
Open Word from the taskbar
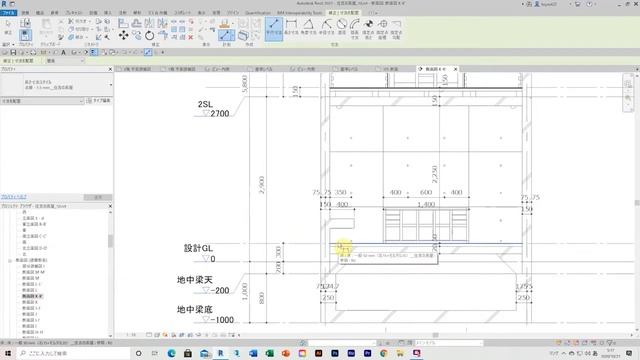click(x=253, y=353)
